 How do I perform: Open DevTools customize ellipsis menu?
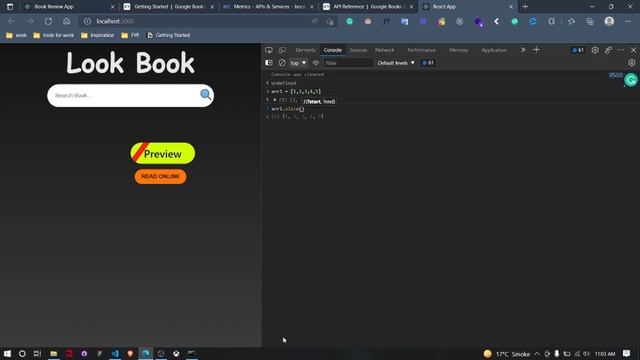pos(621,50)
